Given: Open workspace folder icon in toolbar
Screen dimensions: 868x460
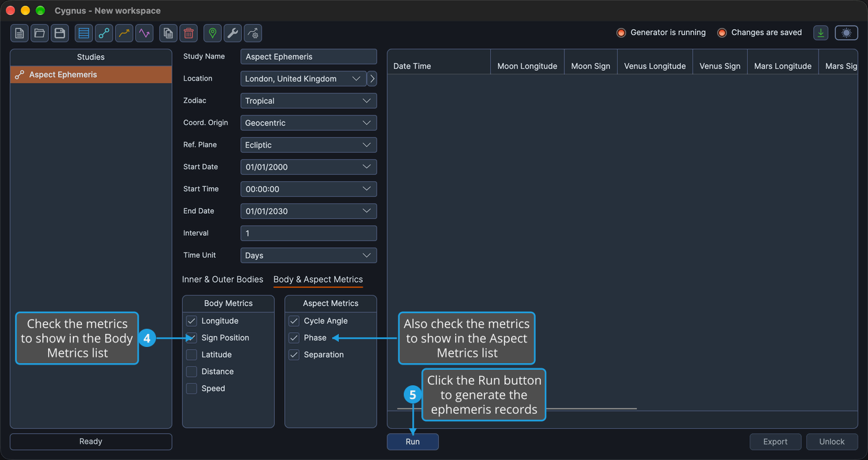Looking at the screenshot, I should click(x=40, y=33).
